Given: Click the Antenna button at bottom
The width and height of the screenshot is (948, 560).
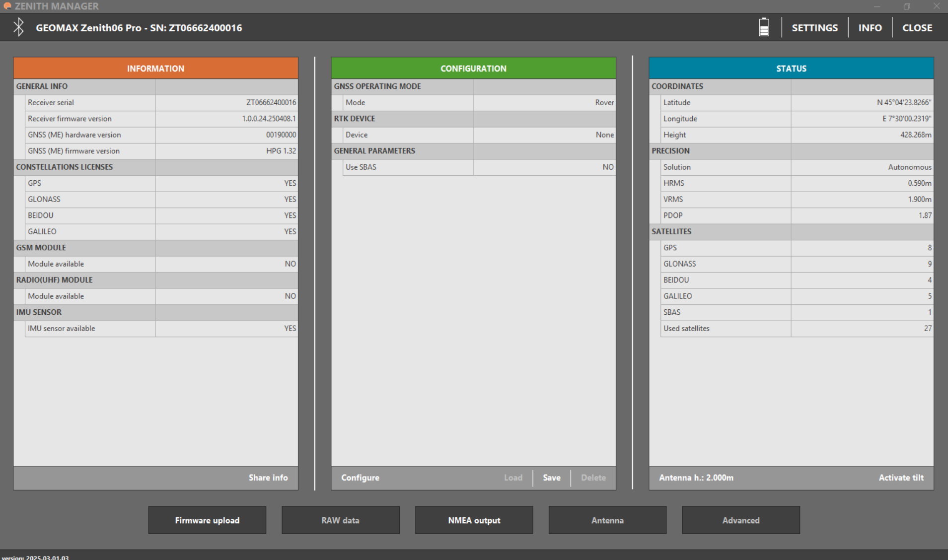Looking at the screenshot, I should pos(607,520).
